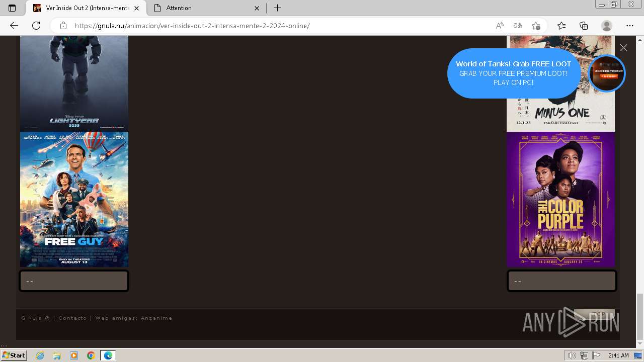Open network status tray icon
Image resolution: width=644 pixels, height=362 pixels.
coord(584,355)
